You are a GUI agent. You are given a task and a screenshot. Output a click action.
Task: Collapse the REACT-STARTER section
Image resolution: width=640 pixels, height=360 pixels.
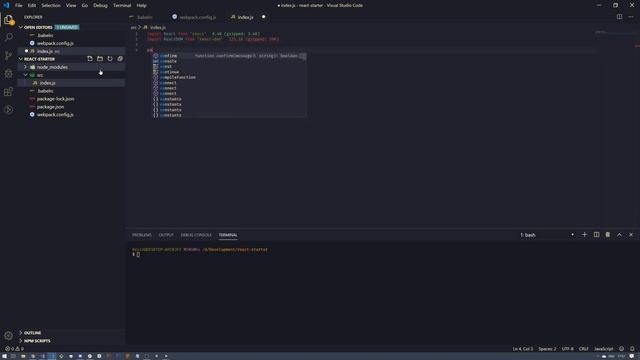[x=21, y=59]
